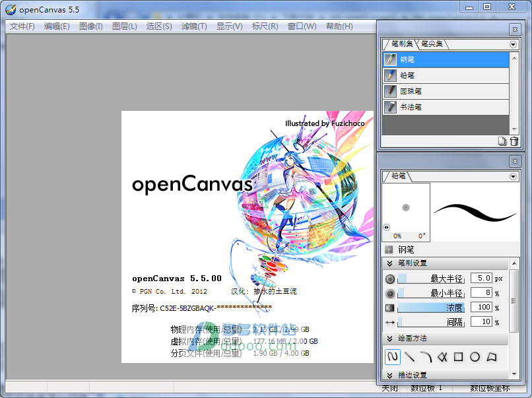Close the brush set panel
The width and height of the screenshot is (532, 398).
[x=515, y=30]
